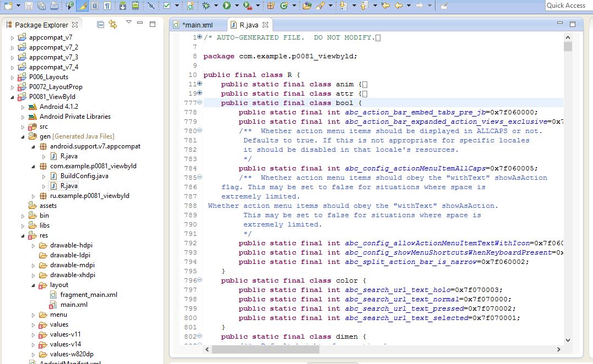Toggle Mark Occurrences highlighter button

(x=82, y=5)
